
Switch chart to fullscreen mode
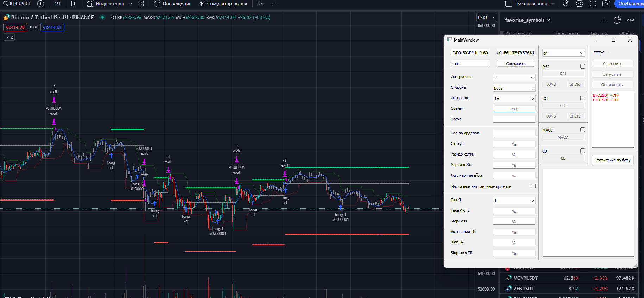pos(593,4)
